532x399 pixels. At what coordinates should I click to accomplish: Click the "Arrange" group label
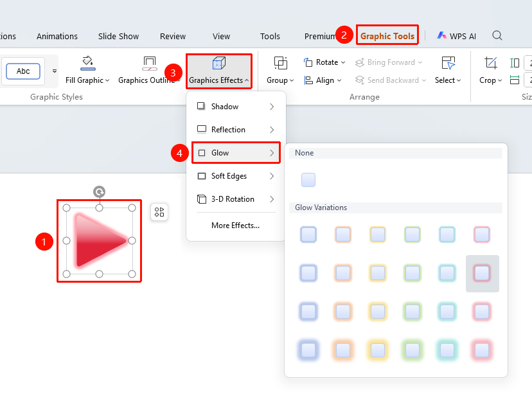[x=364, y=97]
